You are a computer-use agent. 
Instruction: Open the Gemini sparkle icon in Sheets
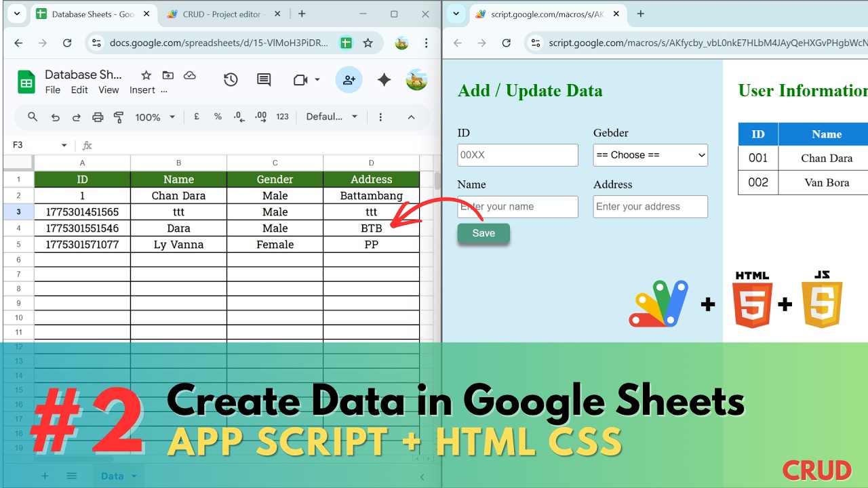[384, 80]
